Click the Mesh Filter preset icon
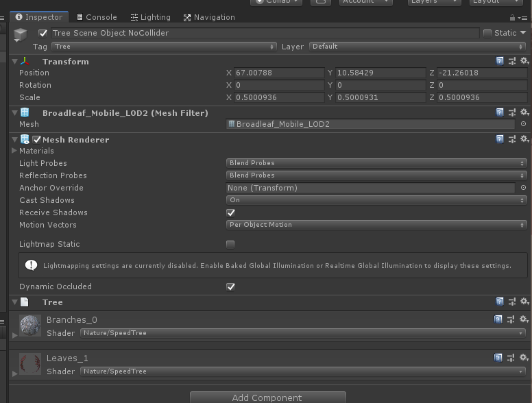Screen dimensions: 532x403 (512, 112)
